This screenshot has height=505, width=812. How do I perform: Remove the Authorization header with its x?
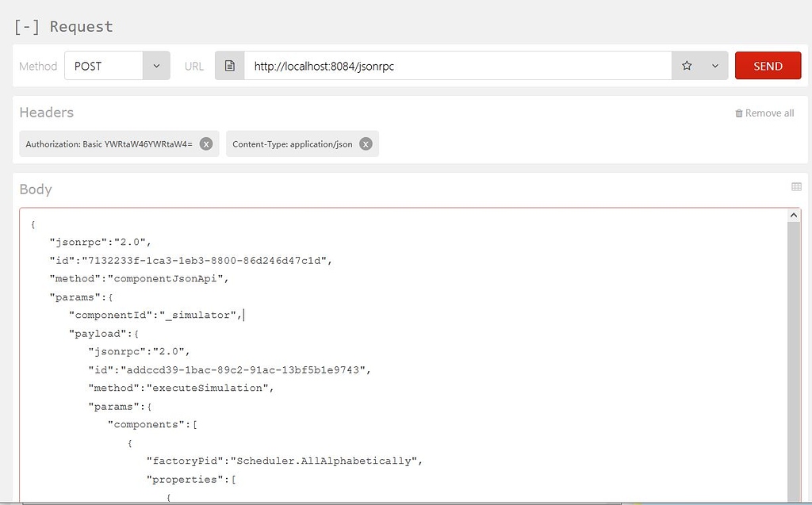click(206, 144)
